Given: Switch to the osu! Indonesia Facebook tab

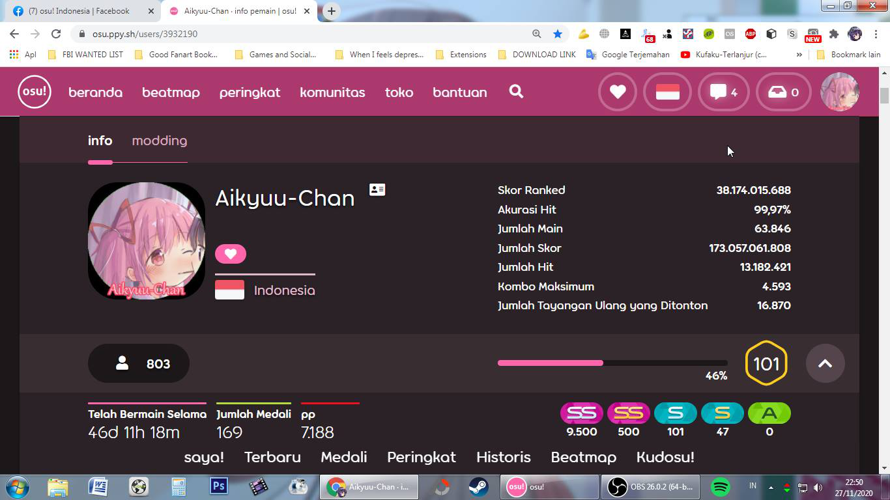Looking at the screenshot, I should (x=83, y=11).
